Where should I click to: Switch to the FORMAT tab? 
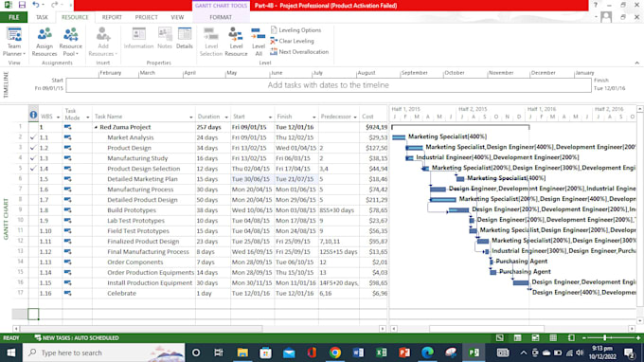tap(221, 17)
